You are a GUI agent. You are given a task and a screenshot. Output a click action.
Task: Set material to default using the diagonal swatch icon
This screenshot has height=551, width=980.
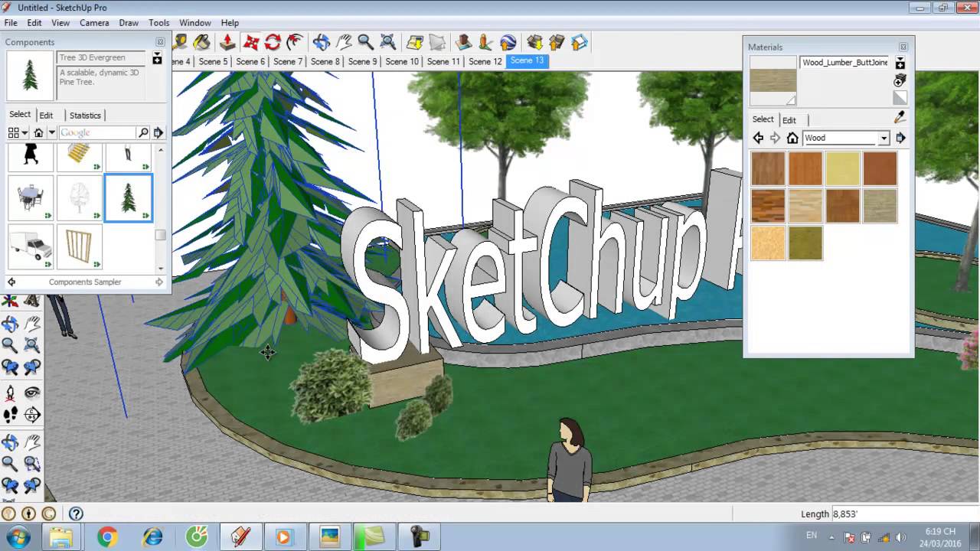click(x=900, y=98)
